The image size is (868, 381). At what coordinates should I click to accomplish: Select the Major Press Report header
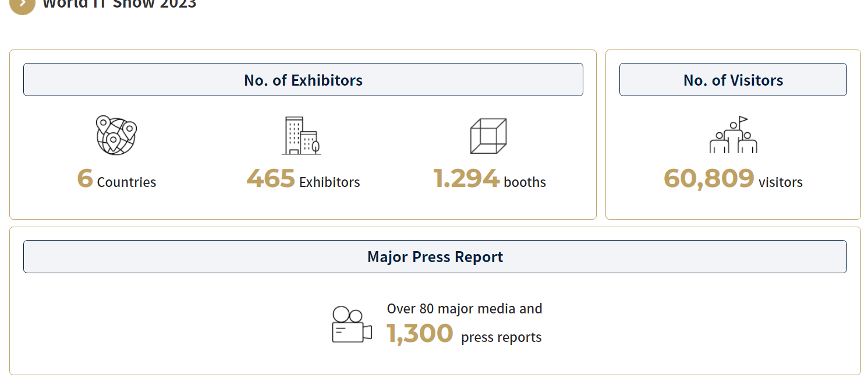click(x=435, y=257)
